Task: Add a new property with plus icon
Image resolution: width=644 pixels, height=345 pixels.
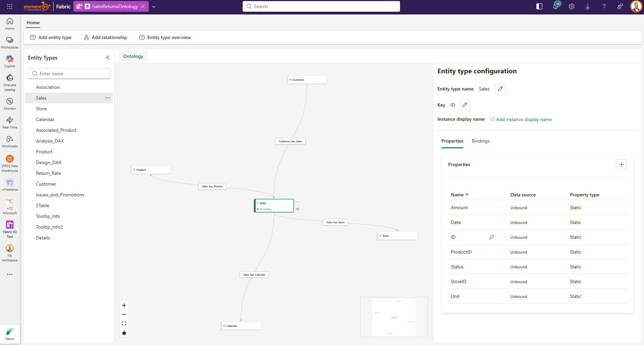Action: [621, 164]
